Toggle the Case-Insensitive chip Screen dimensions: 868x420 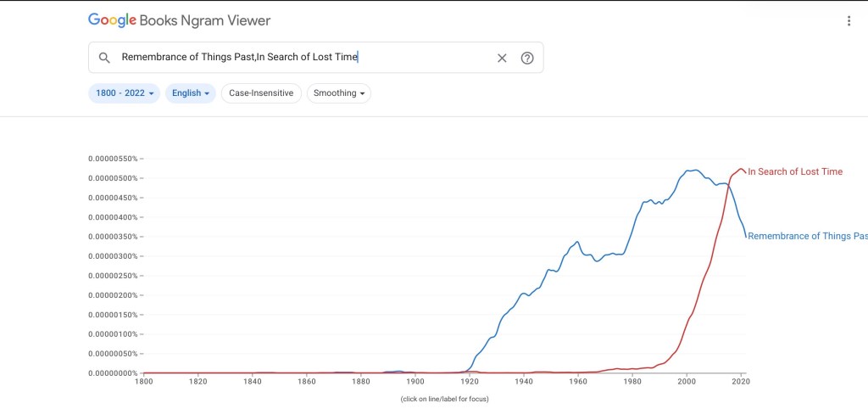261,93
